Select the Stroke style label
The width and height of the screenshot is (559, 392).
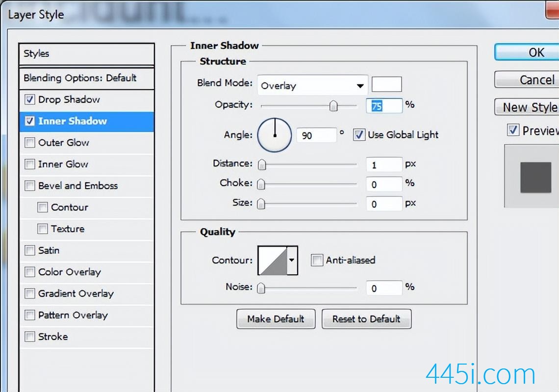[x=53, y=337]
